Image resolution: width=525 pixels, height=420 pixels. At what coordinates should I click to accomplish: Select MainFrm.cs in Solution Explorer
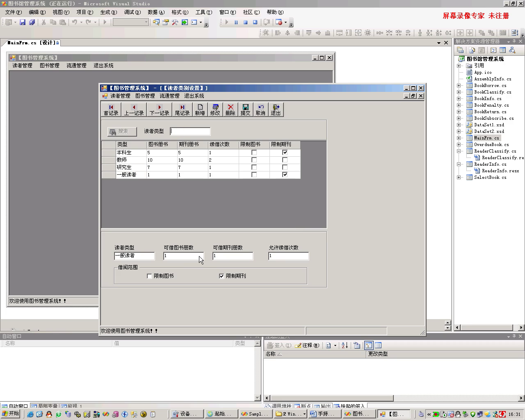pos(486,138)
